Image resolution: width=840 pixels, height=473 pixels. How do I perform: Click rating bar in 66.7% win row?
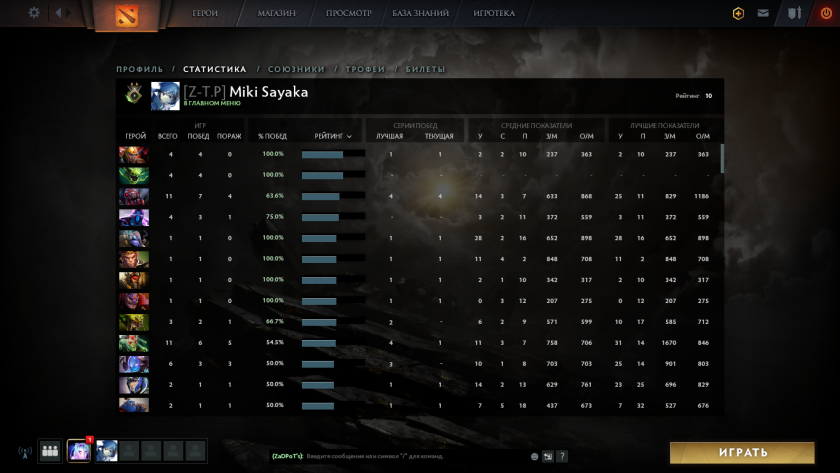click(333, 322)
